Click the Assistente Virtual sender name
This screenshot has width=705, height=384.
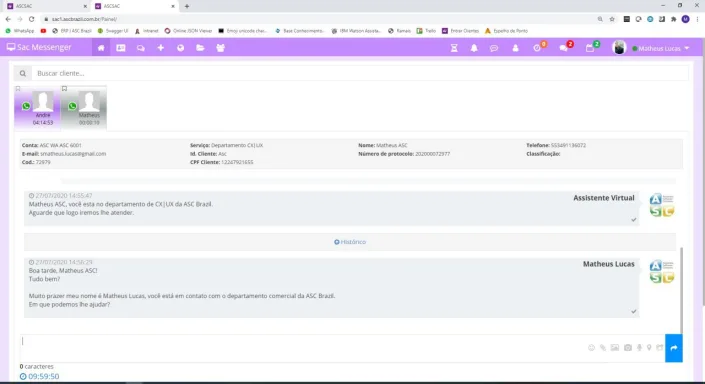[x=603, y=198]
